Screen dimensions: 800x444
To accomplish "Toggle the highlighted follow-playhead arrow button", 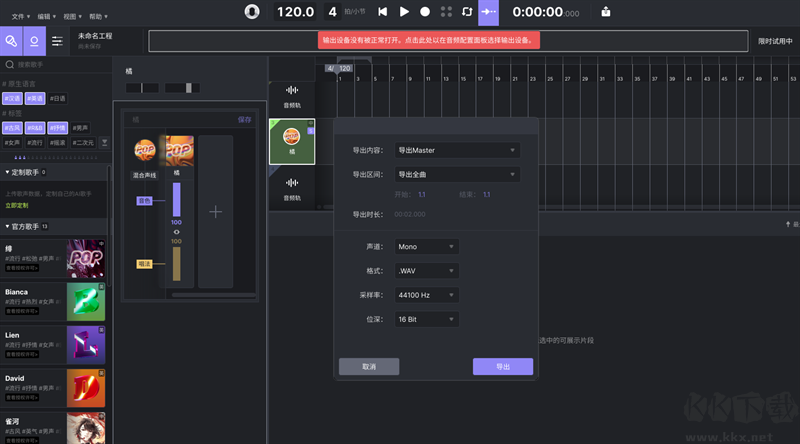I will tap(488, 12).
